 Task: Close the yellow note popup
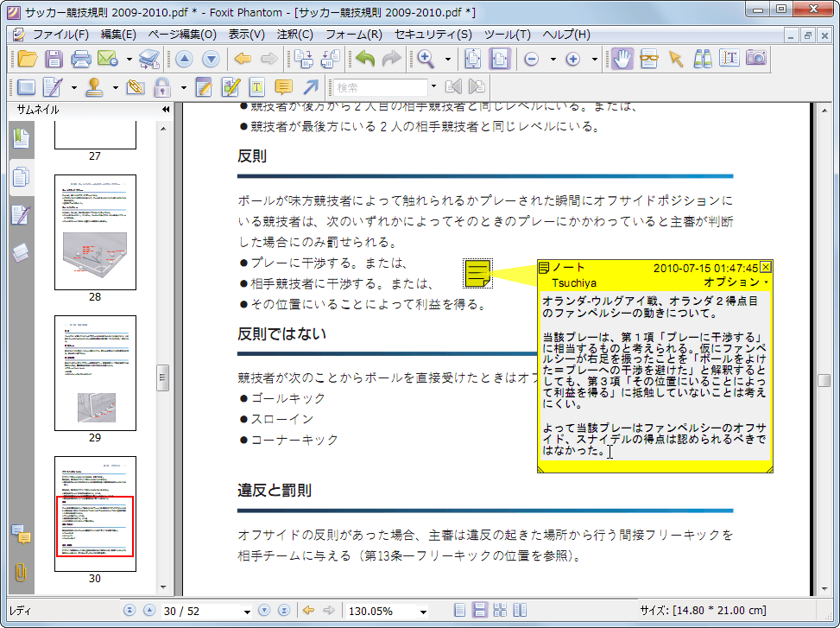click(766, 267)
